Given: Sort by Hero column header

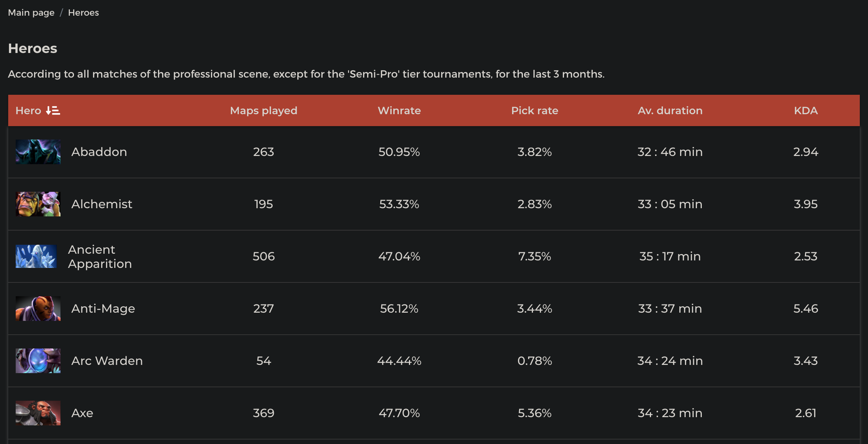Looking at the screenshot, I should click(x=28, y=111).
